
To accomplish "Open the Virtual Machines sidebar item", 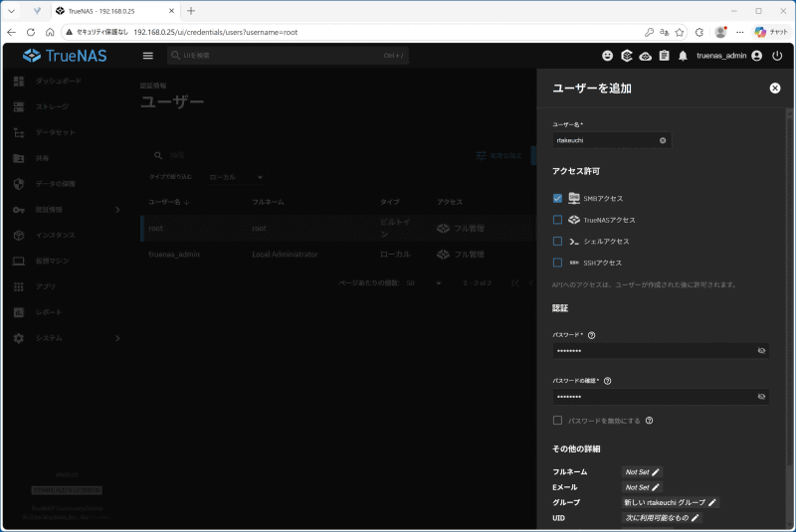I will coord(52,261).
